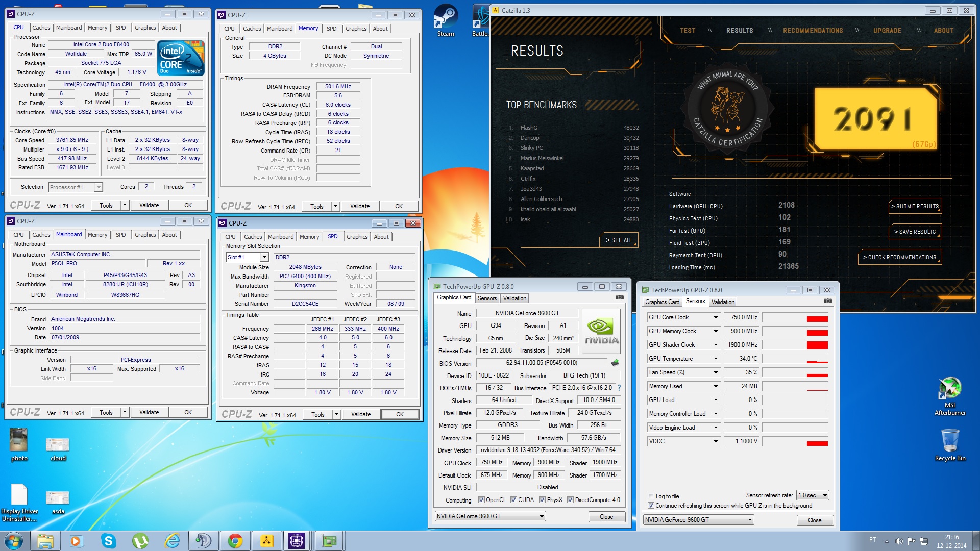Click CHECK RECOMMENDATIONS in Catzilla
Screen dimensions: 980x551
(x=900, y=257)
